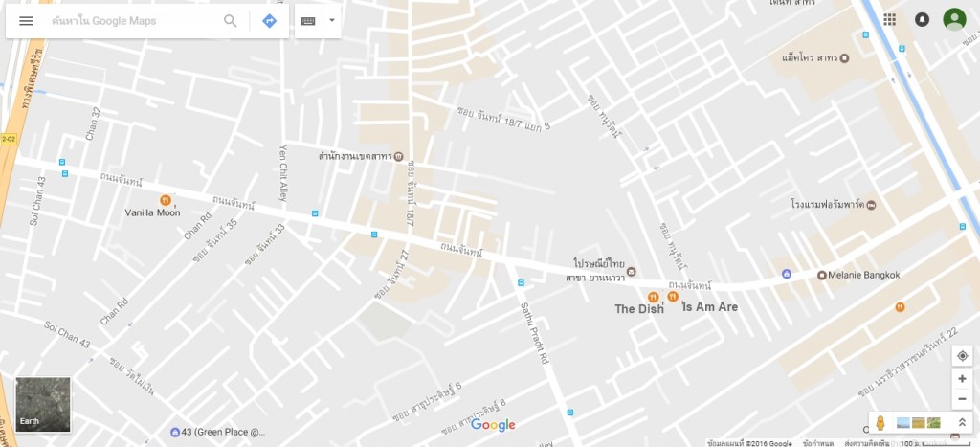Screen dimensions: 980x447
Task: Click the search magnifier icon
Action: tap(230, 21)
